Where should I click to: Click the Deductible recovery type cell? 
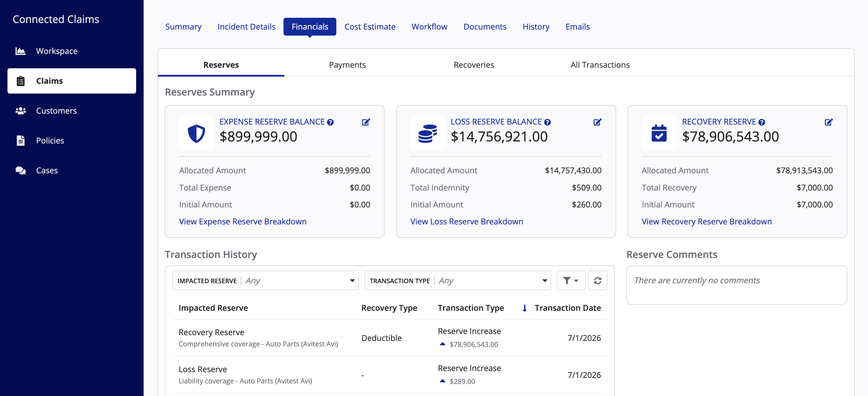coord(381,338)
